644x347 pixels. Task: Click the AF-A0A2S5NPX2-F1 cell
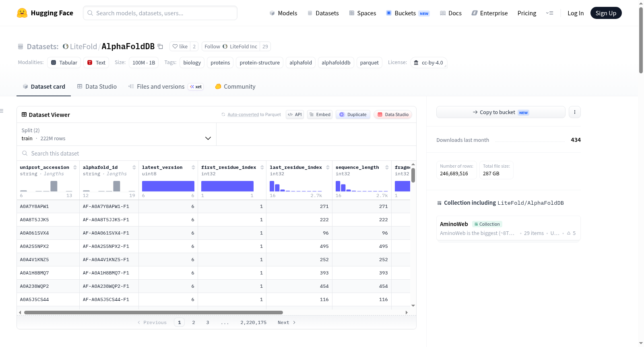click(x=109, y=246)
